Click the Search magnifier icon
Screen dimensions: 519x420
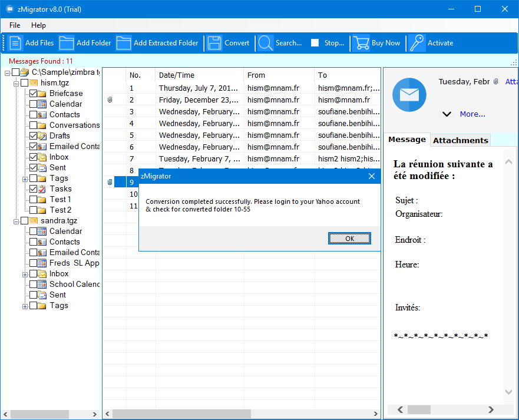[266, 43]
